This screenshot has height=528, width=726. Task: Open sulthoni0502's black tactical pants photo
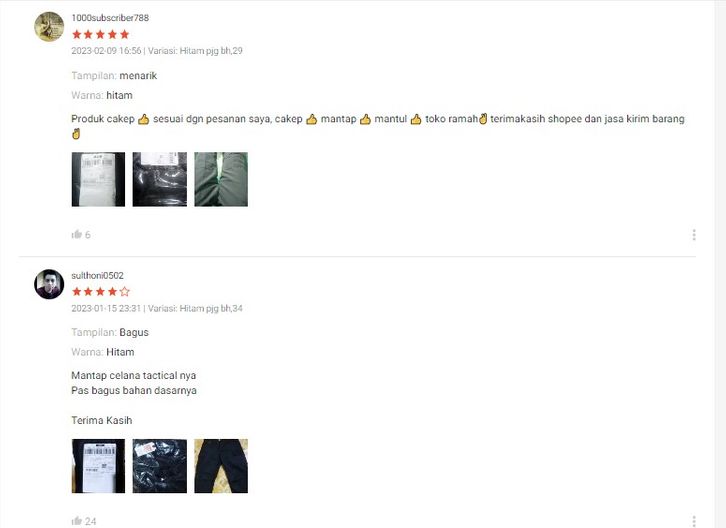tap(221, 466)
